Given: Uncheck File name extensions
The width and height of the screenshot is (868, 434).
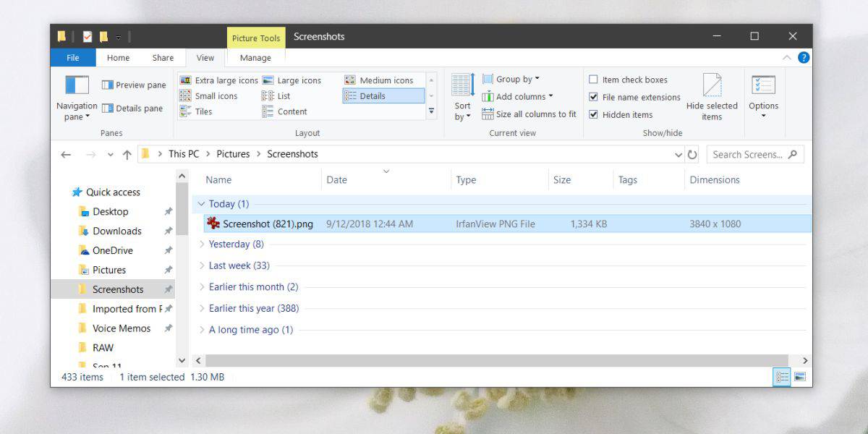Looking at the screenshot, I should point(594,97).
